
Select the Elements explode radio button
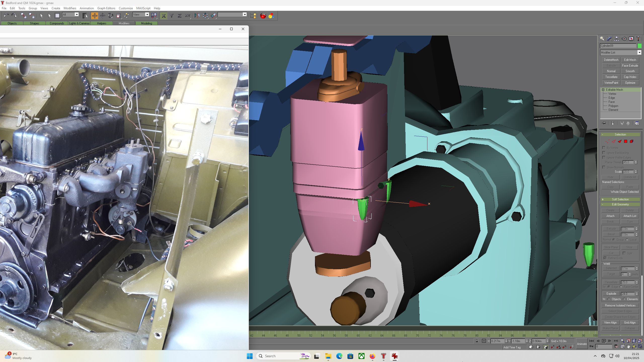click(624, 299)
